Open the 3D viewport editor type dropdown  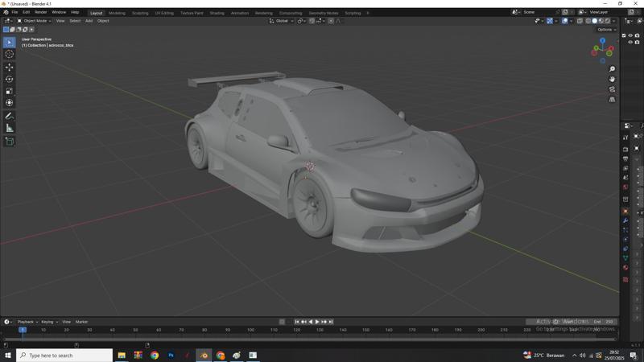click(8, 21)
